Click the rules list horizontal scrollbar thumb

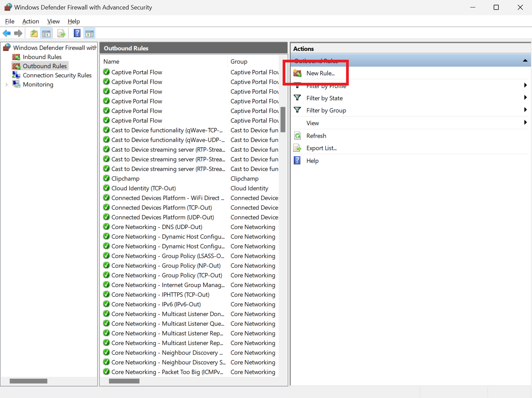click(x=124, y=381)
